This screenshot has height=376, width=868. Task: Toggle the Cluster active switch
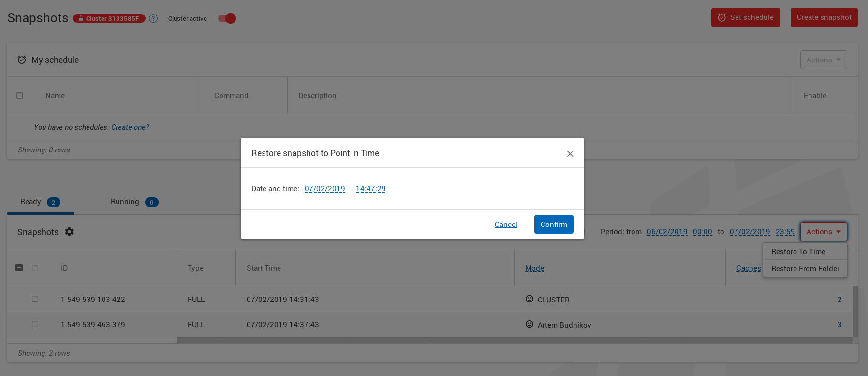pos(227,18)
